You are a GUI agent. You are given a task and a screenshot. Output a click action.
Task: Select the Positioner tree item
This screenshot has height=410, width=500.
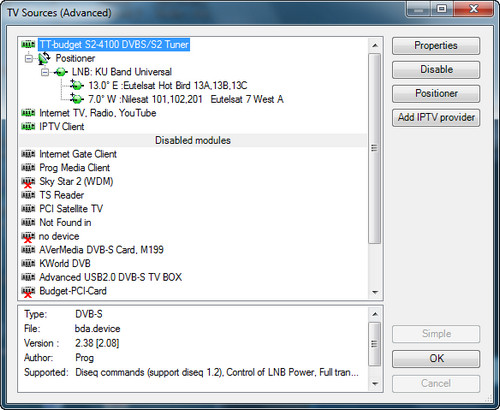(x=75, y=58)
